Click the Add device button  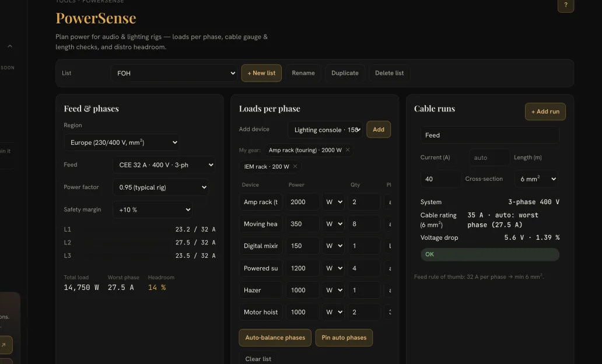(379, 129)
